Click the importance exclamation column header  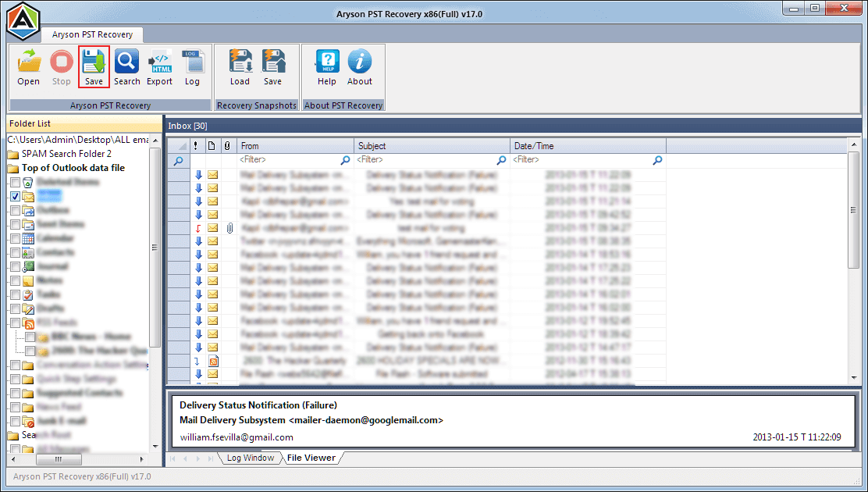click(195, 146)
